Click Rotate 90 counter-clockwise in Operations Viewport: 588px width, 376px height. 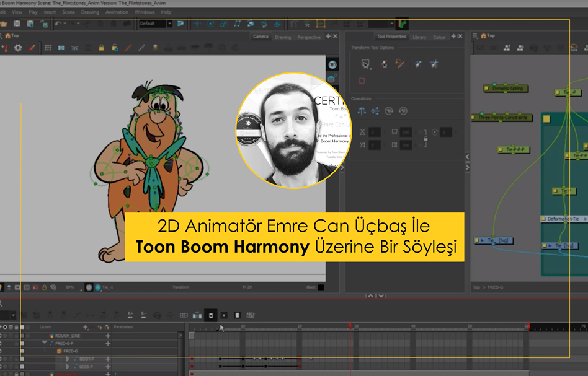pyautogui.click(x=403, y=111)
